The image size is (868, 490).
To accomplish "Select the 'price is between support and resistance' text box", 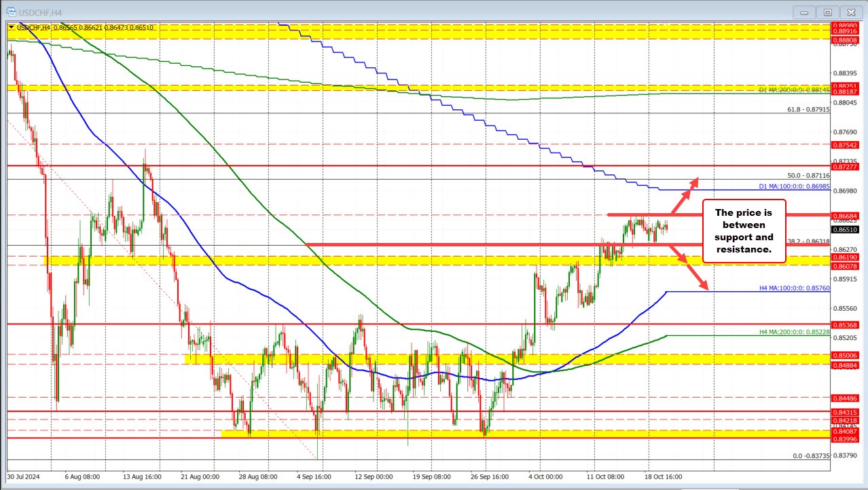I will pyautogui.click(x=743, y=231).
